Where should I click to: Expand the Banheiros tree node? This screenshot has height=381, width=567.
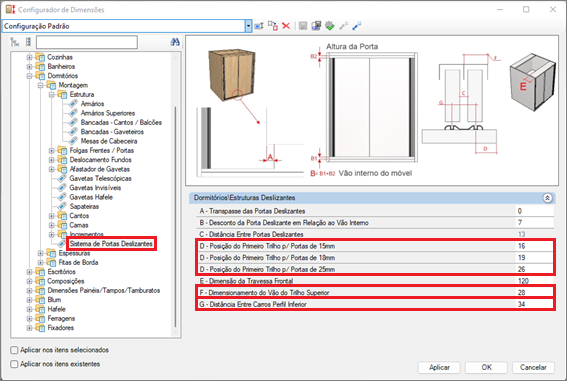(29, 67)
